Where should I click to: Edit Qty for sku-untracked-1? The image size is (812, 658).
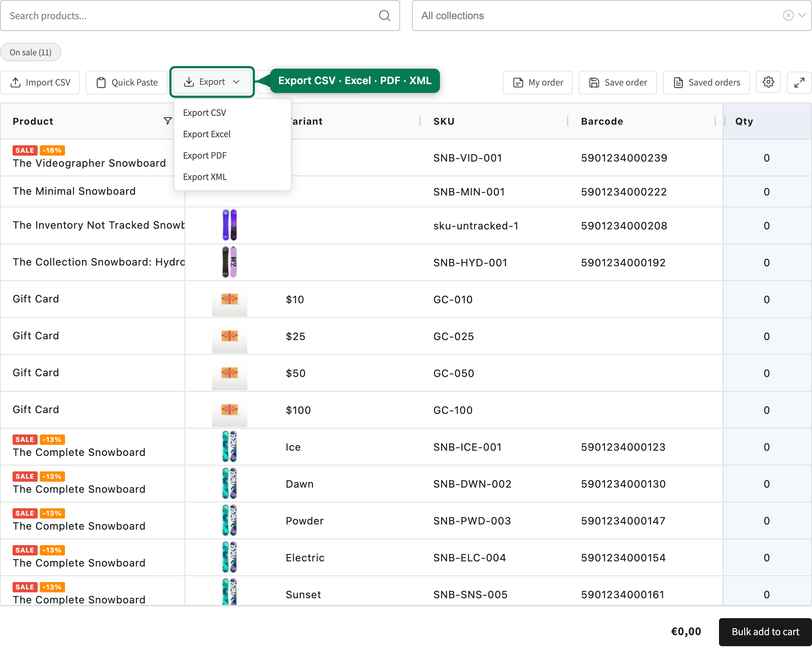coord(767,225)
